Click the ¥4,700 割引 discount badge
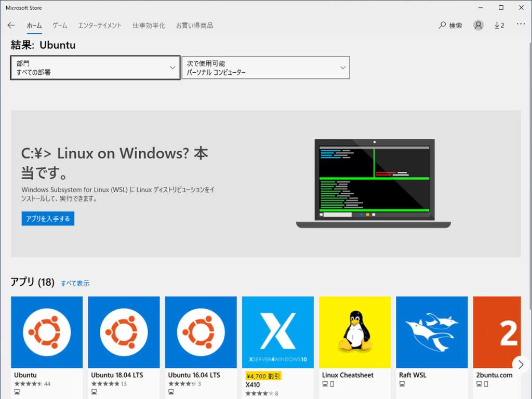 click(x=263, y=376)
